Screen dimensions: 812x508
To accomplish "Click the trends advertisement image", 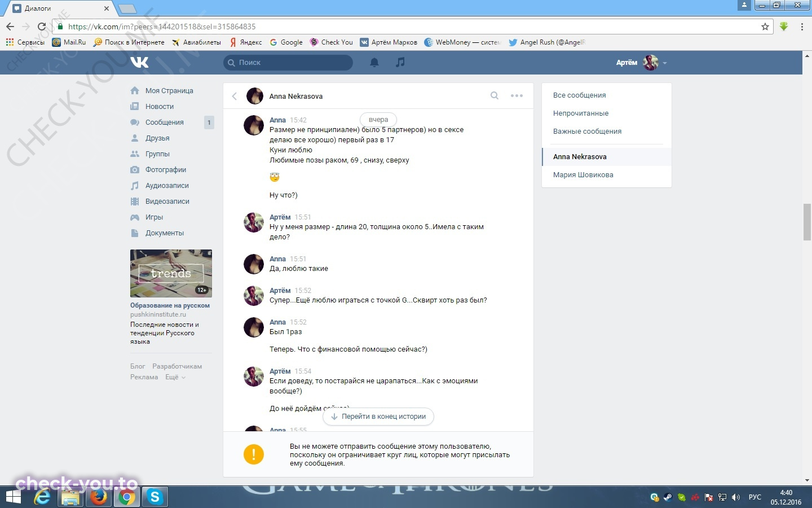I will (x=171, y=273).
